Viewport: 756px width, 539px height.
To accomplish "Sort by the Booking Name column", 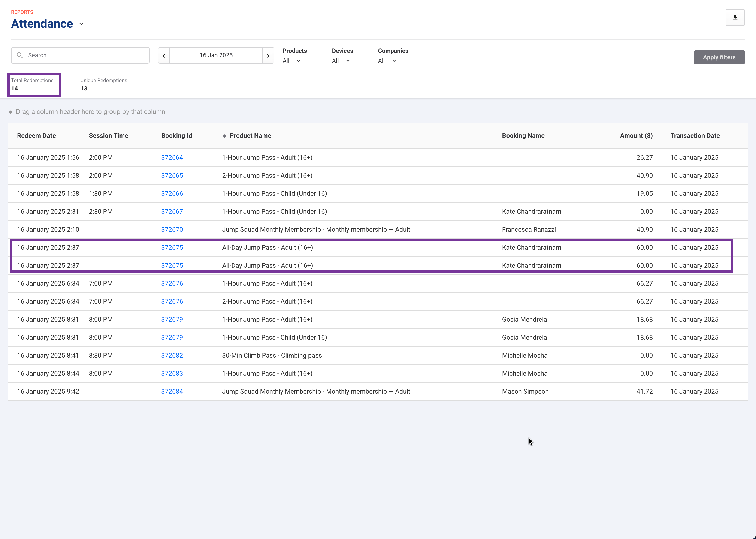I will 523,135.
